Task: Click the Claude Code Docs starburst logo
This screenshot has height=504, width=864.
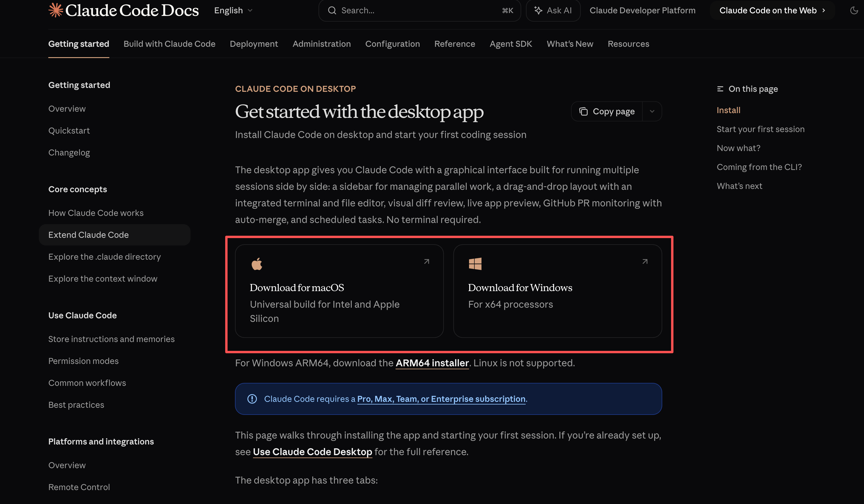Action: click(x=55, y=10)
